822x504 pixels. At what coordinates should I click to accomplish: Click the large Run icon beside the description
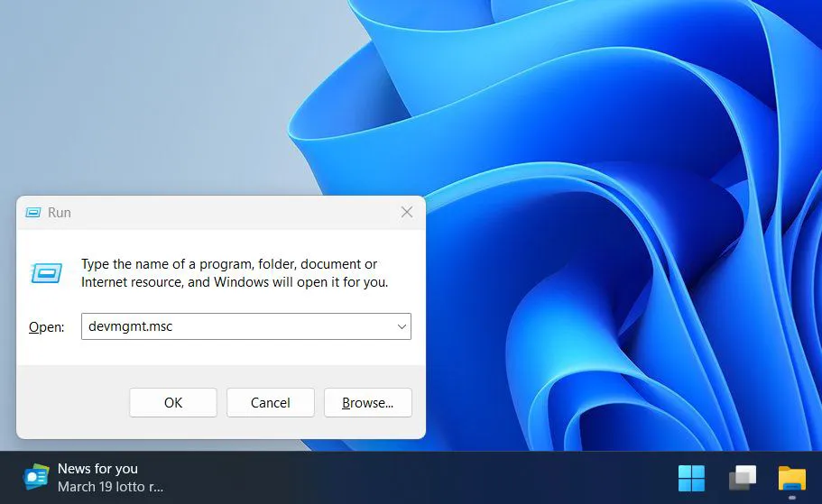click(x=46, y=273)
